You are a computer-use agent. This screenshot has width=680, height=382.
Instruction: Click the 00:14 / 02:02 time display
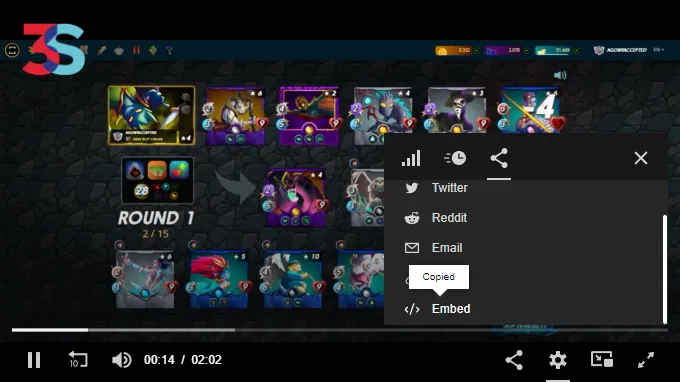183,359
